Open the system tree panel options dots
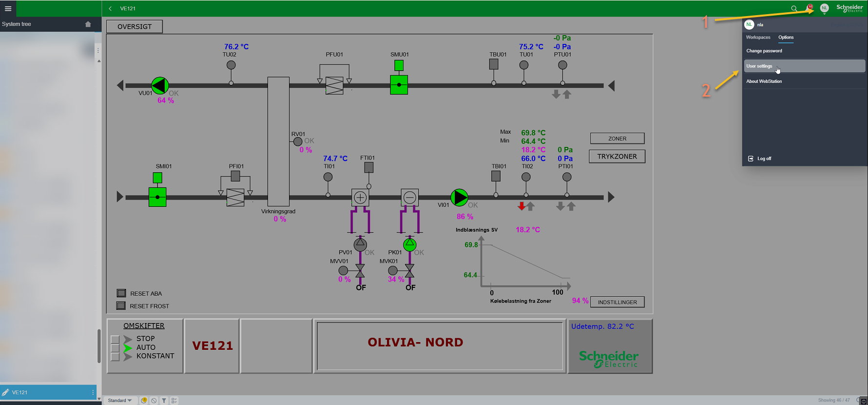Image resolution: width=868 pixels, height=405 pixels. (x=98, y=50)
